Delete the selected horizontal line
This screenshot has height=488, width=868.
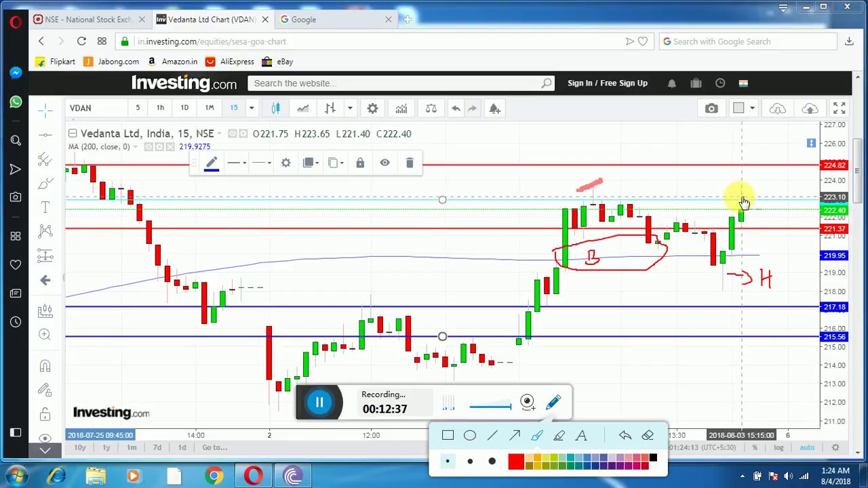410,163
